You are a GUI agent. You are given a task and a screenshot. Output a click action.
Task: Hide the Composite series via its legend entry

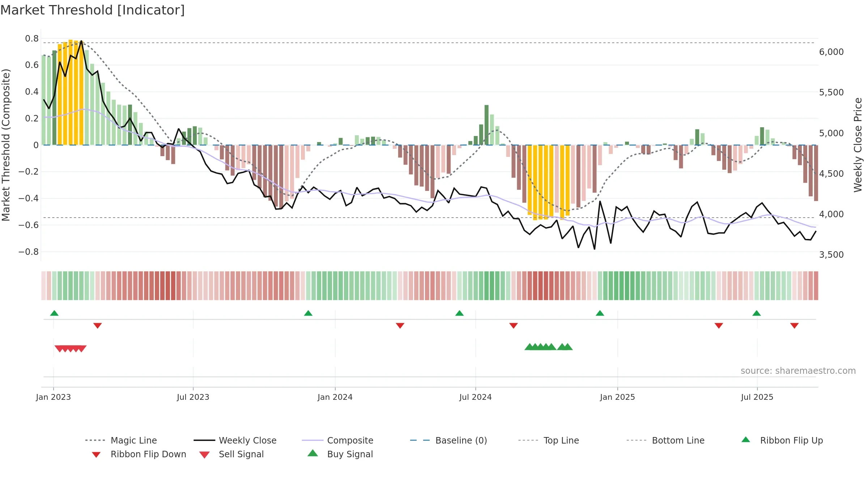[x=337, y=440]
